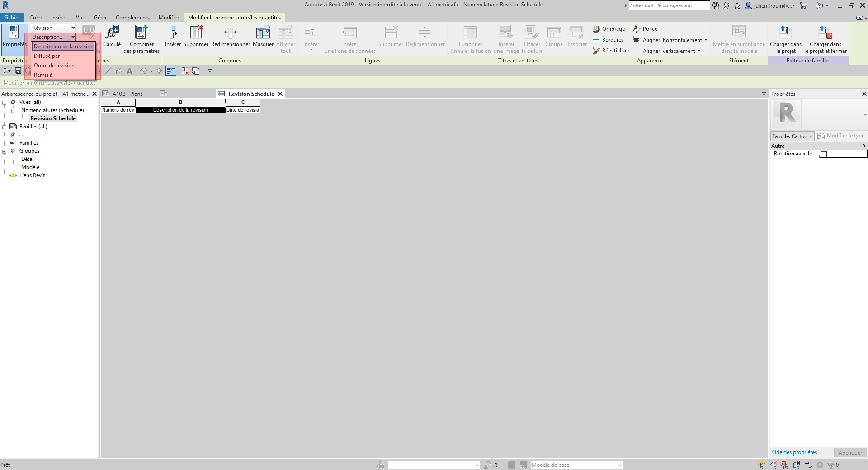Collapse the Feuilles (all) tree node
This screenshot has width=868, height=470.
pos(5,127)
